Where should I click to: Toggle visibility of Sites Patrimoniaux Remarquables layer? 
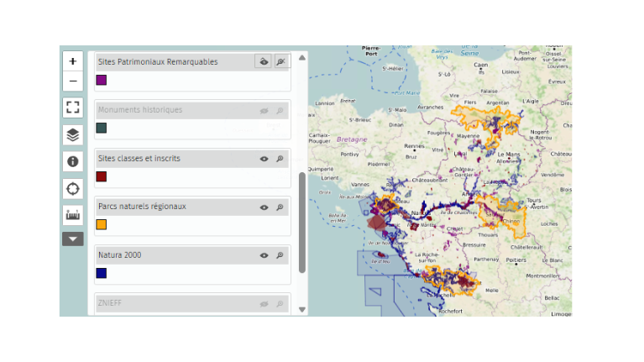(264, 61)
